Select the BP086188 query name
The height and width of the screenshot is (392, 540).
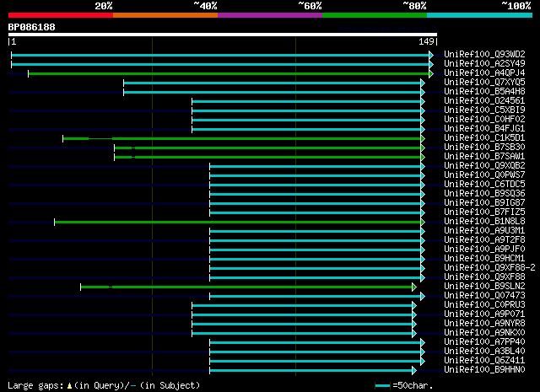(x=32, y=27)
